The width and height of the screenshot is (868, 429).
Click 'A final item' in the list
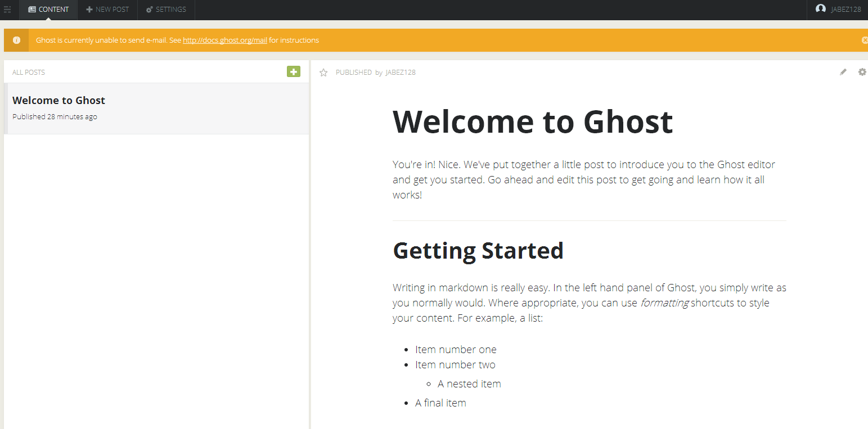(x=440, y=403)
